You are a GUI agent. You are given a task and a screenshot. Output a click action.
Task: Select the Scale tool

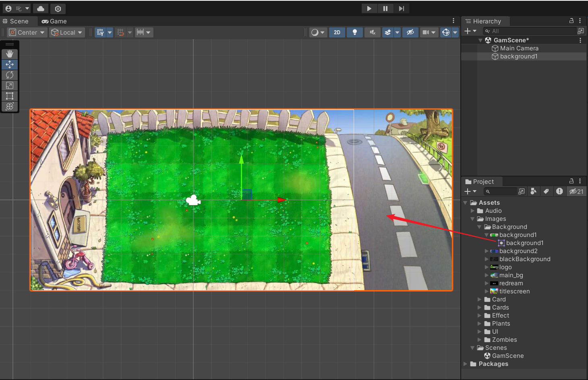pyautogui.click(x=10, y=85)
